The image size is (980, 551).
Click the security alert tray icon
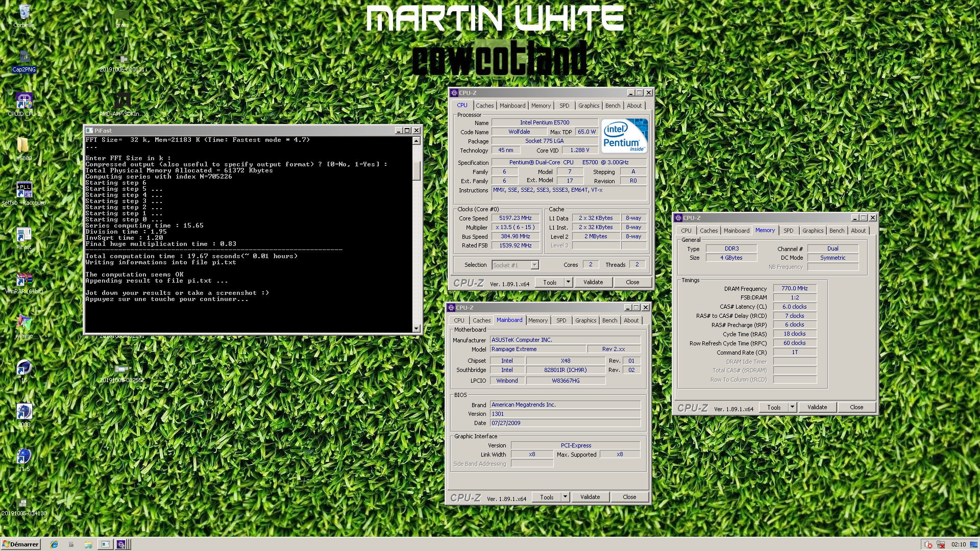[x=928, y=544]
